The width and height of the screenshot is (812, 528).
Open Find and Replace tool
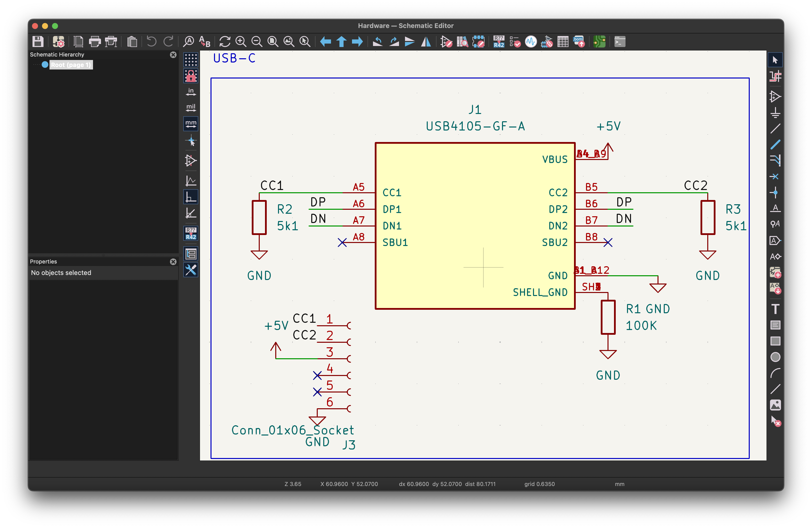(205, 41)
